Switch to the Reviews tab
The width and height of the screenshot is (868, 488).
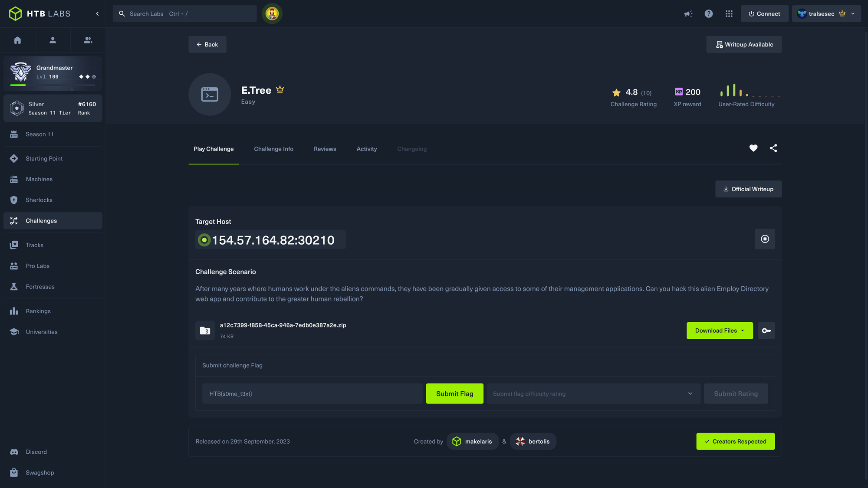[x=325, y=149]
